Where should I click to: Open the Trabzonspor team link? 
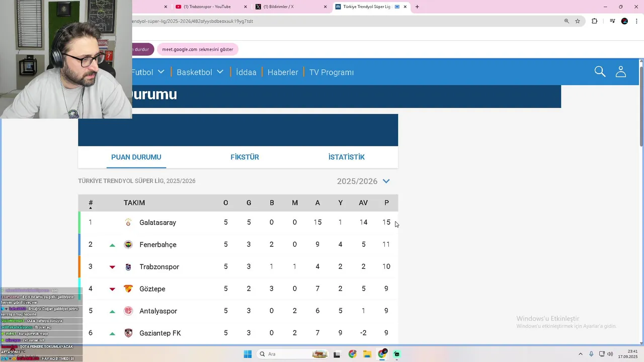159,266
